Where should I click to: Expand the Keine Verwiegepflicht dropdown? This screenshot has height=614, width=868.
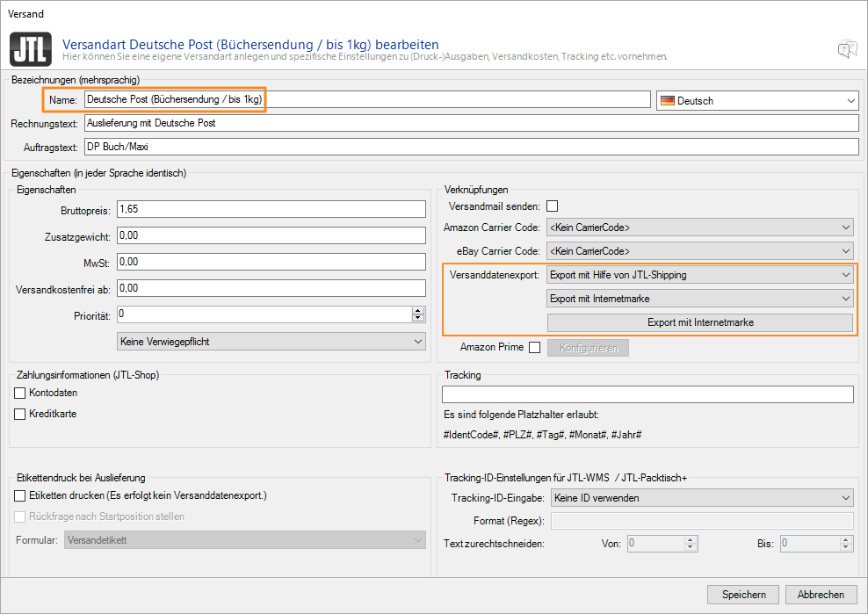271,342
